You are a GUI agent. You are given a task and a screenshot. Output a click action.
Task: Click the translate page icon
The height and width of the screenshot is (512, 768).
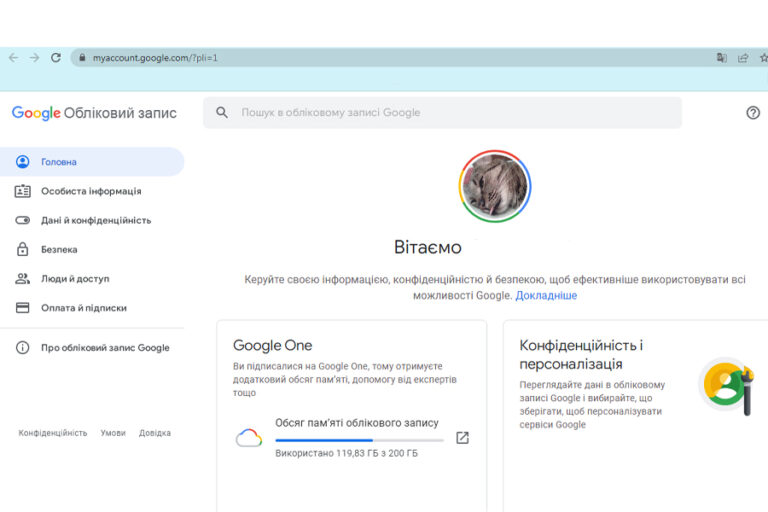pos(721,58)
